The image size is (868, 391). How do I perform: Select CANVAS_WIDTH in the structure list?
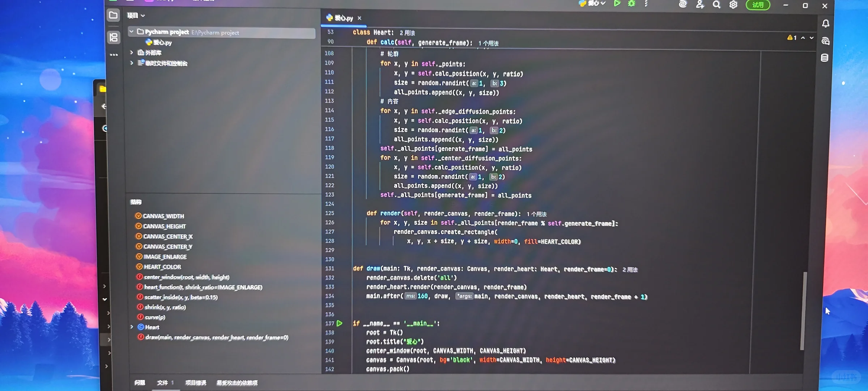[163, 216]
